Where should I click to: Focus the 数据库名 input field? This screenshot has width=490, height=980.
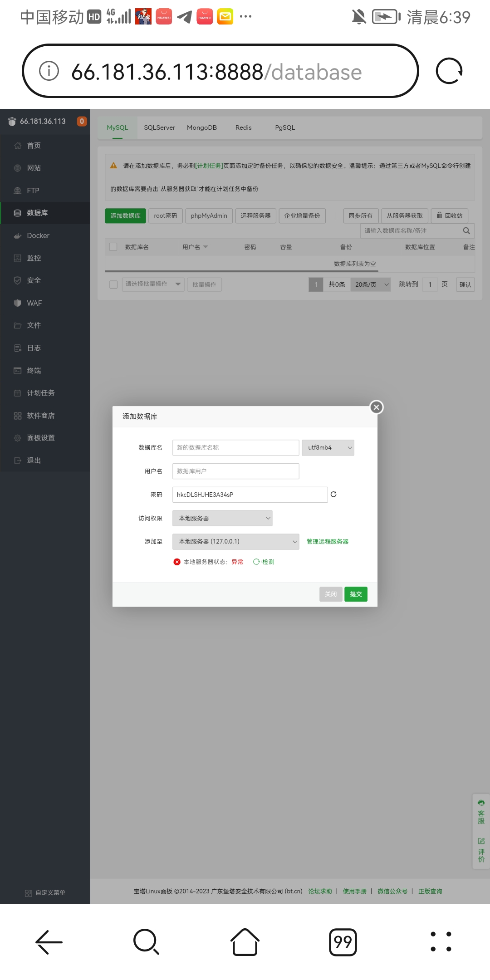coord(235,447)
